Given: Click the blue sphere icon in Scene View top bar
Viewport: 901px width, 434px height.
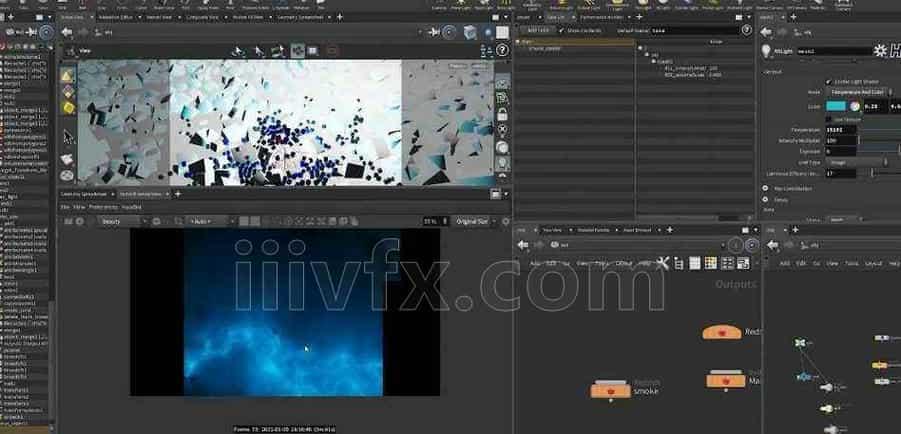Looking at the screenshot, I should (x=488, y=33).
